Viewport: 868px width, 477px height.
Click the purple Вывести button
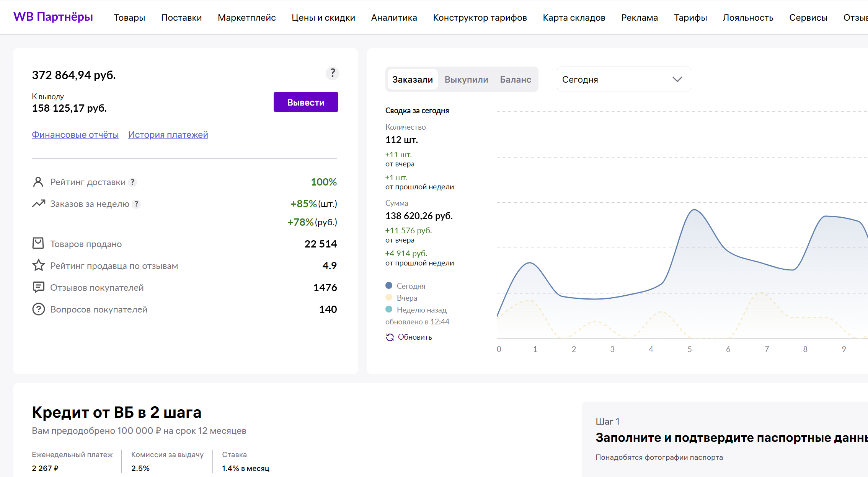pyautogui.click(x=306, y=102)
